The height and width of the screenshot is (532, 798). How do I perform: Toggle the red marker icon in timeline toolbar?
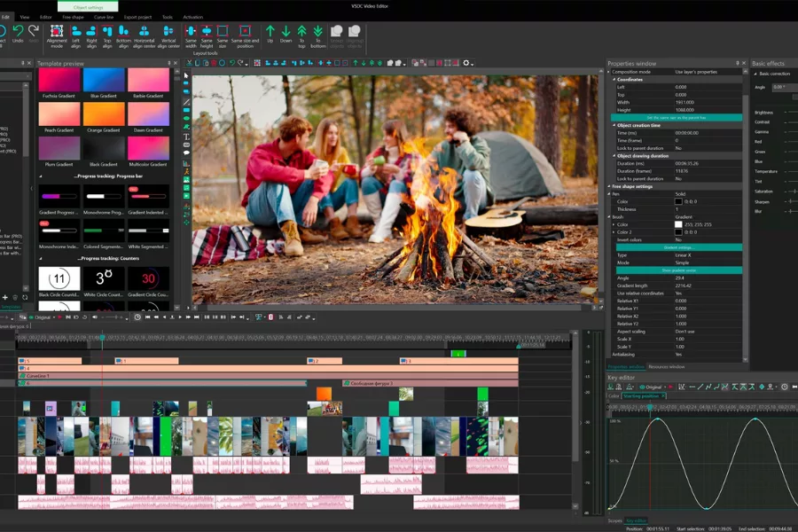[x=270, y=317]
